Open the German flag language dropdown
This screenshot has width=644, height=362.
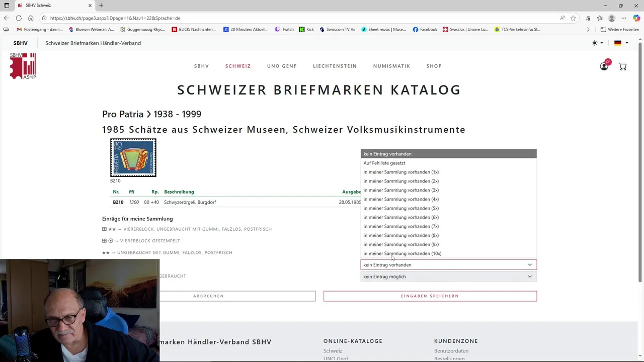pyautogui.click(x=621, y=43)
